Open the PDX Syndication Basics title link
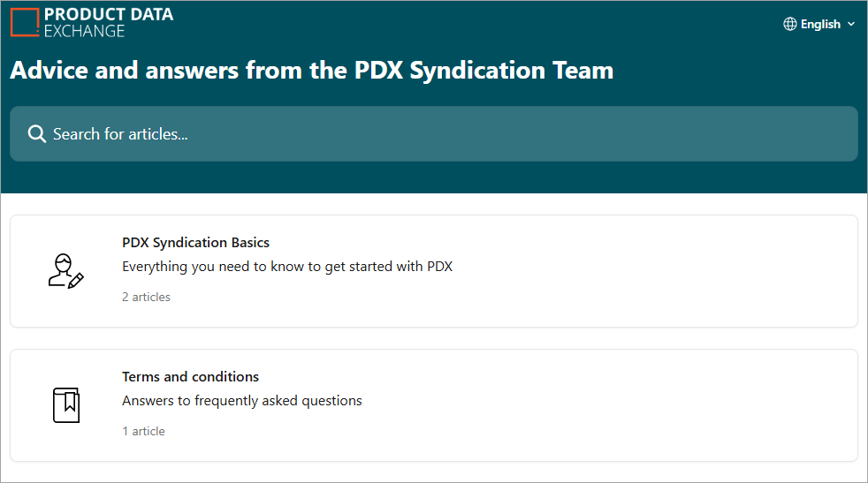The height and width of the screenshot is (483, 868). click(195, 242)
